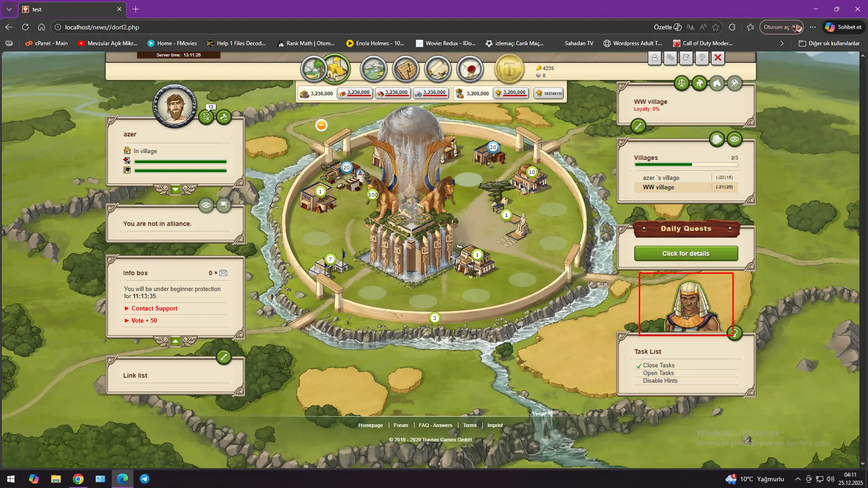The image size is (868, 488).
Task: Open the notes notepad icon
Action: click(686, 58)
